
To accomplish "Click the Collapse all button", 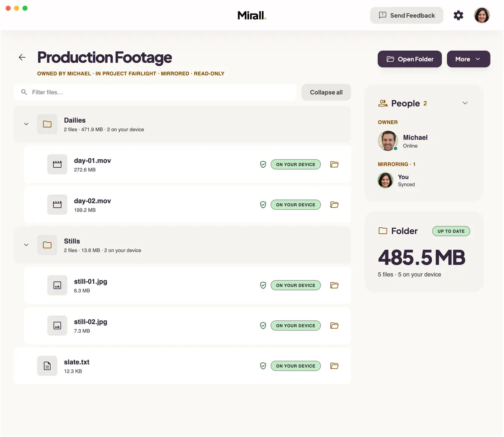I will coord(326,92).
